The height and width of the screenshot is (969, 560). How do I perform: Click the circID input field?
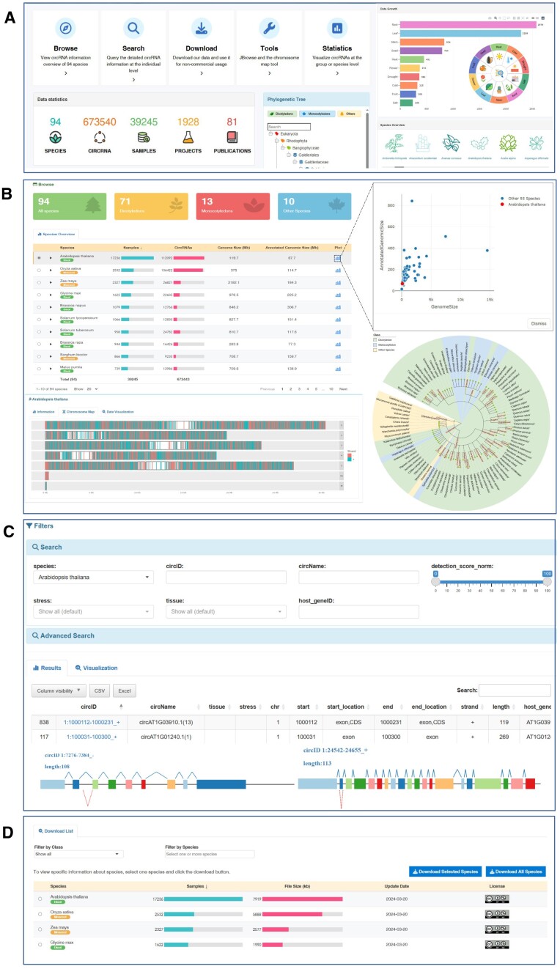pos(226,578)
